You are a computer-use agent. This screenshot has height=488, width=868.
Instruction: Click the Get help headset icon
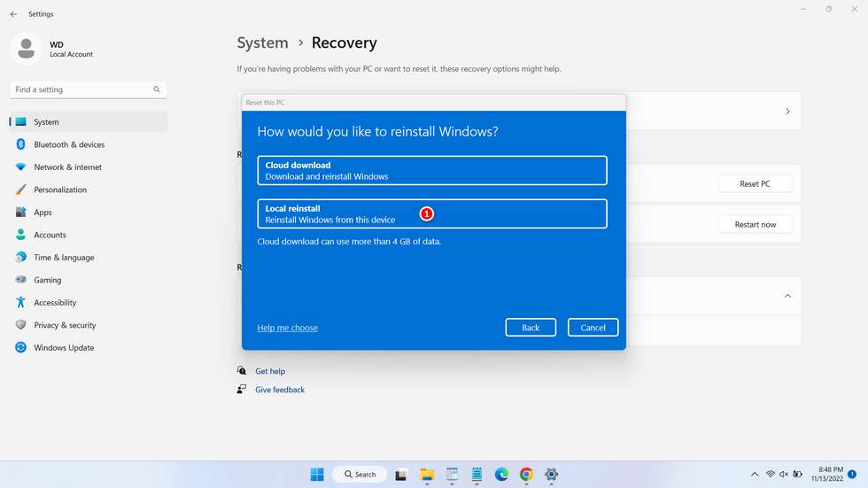[241, 371]
